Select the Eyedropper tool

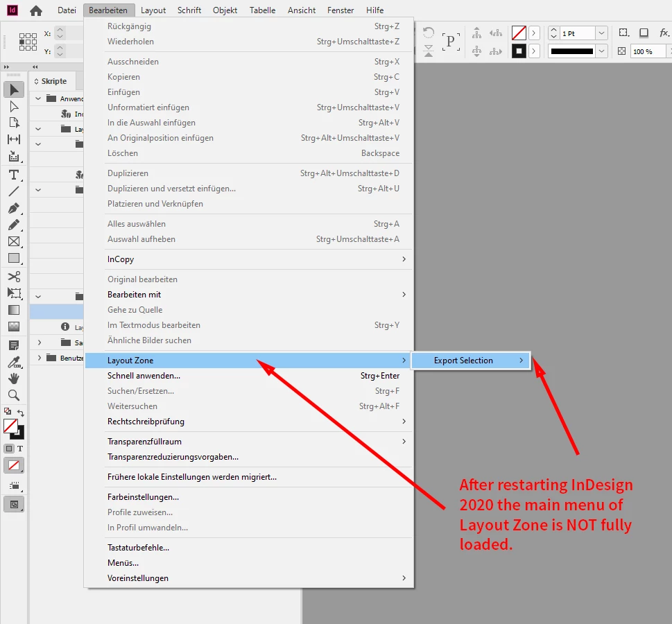click(14, 362)
